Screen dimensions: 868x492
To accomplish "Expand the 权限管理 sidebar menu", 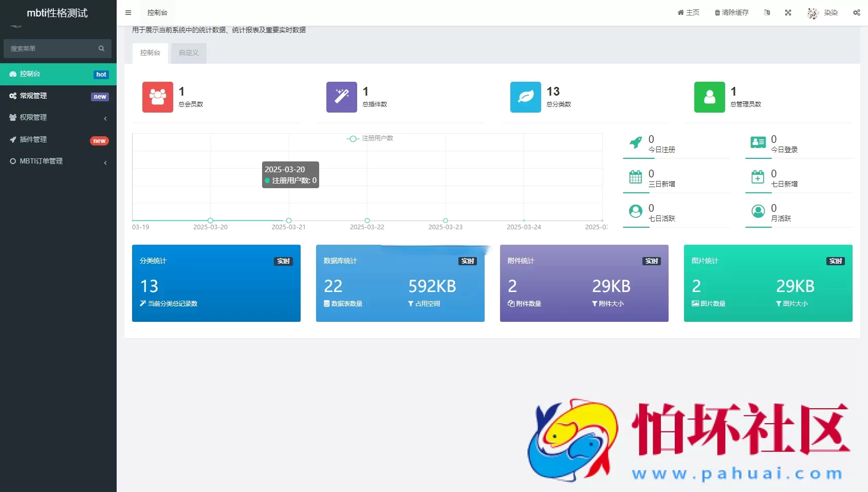I will click(x=58, y=118).
